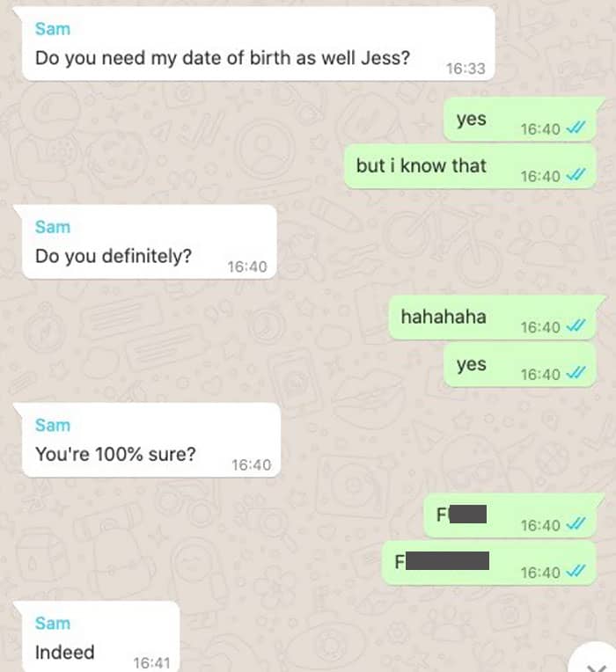Click the read ticks on 'hahahaha' message
616x672 pixels.
click(576, 326)
